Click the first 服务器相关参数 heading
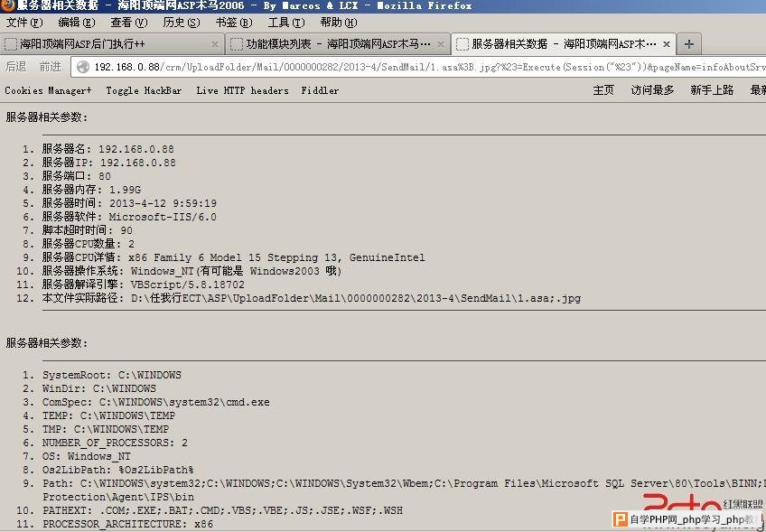This screenshot has width=766, height=532. [x=47, y=117]
